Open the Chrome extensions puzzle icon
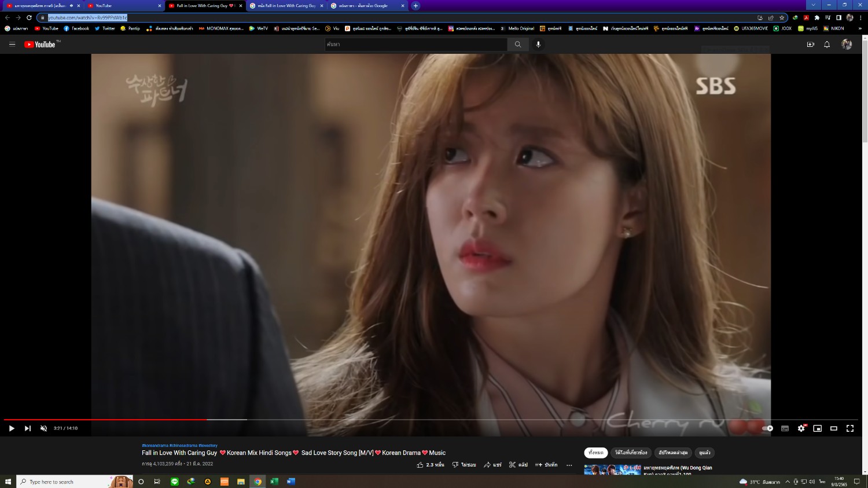 coord(816,17)
